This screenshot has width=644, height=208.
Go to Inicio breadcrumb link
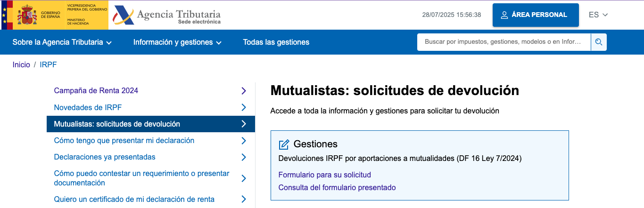pos(21,65)
